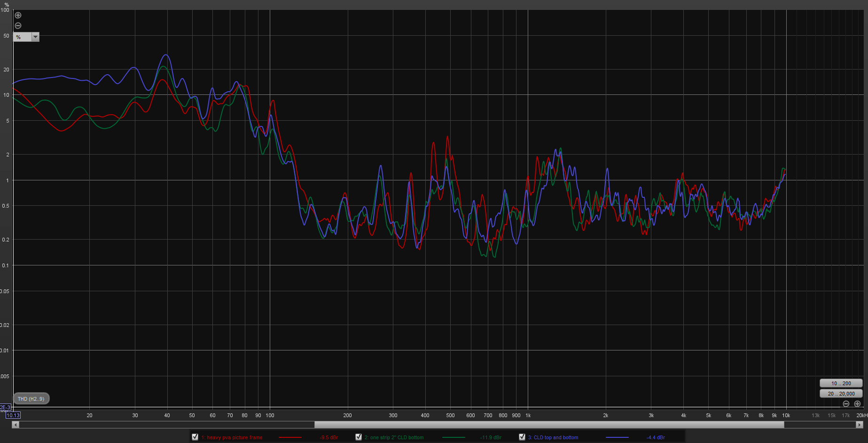Toggle the one strip 2" CLD bottom checkbox
Viewport: 868px width, 443px height.
(359, 437)
